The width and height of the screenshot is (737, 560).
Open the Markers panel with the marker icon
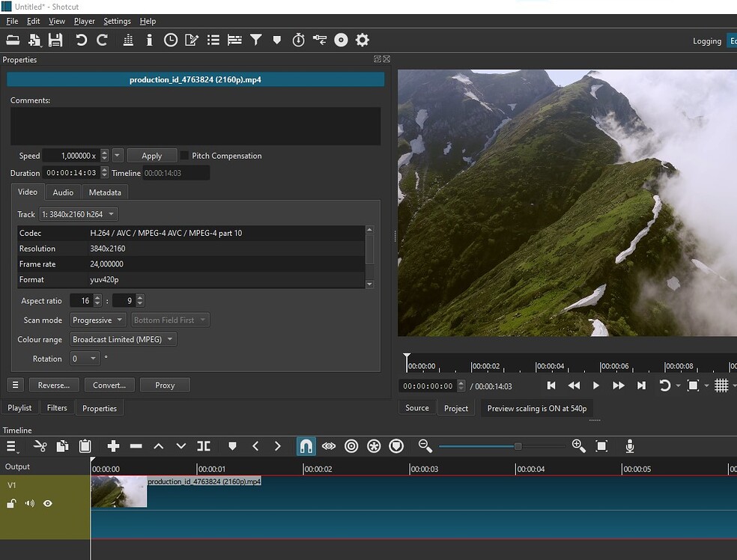[277, 40]
